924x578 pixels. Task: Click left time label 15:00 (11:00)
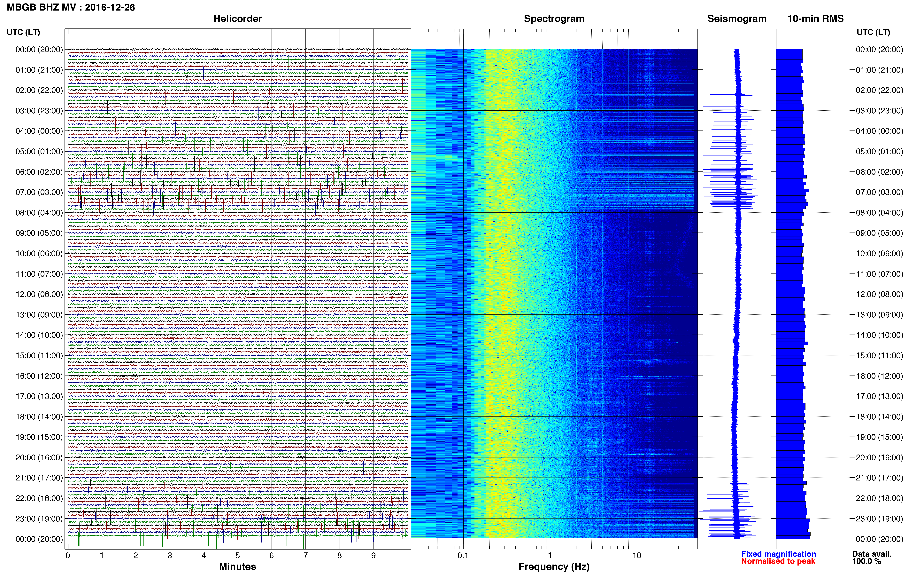[x=39, y=355]
